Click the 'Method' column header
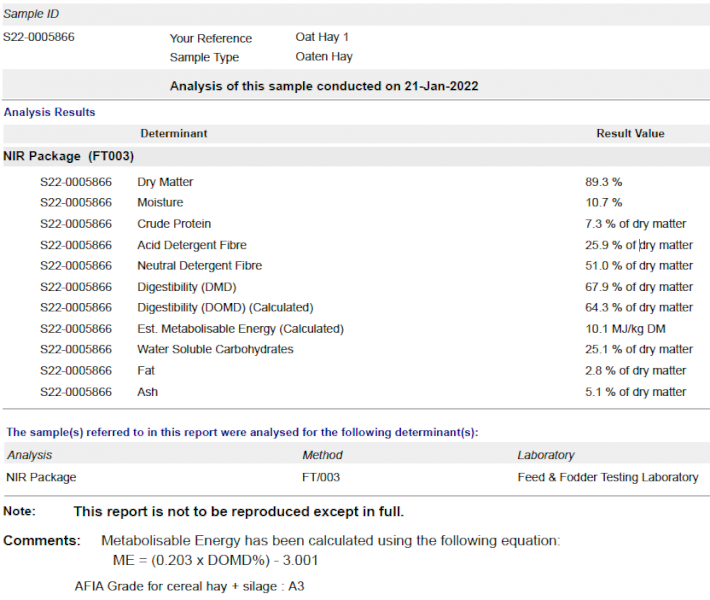Image resolution: width=710 pixels, height=600 pixels. coord(322,455)
